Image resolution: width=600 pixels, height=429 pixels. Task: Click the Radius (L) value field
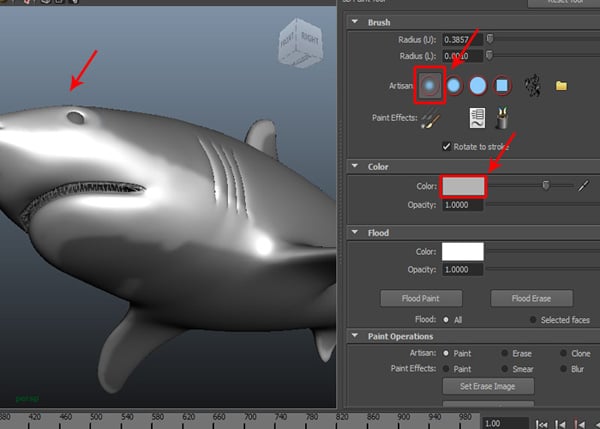click(x=462, y=56)
